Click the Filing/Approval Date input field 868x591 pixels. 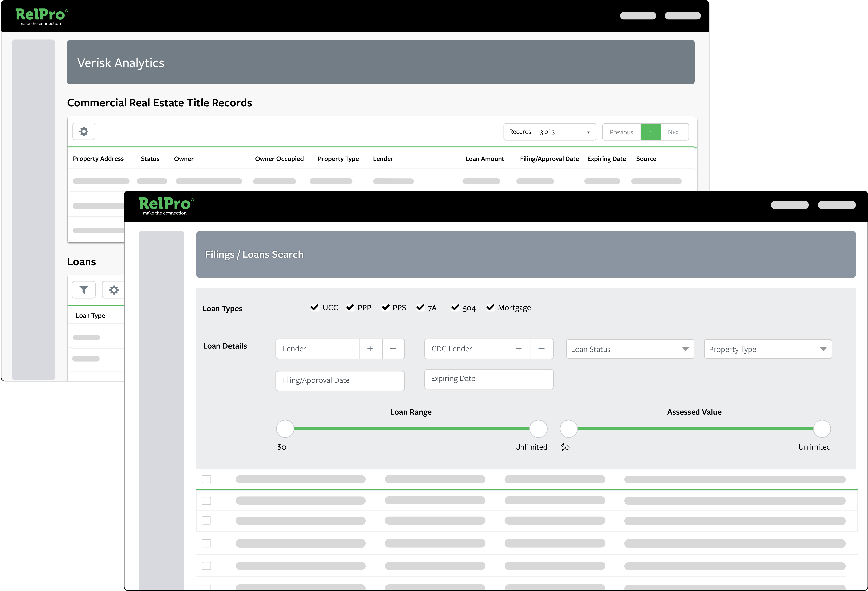[x=340, y=380]
